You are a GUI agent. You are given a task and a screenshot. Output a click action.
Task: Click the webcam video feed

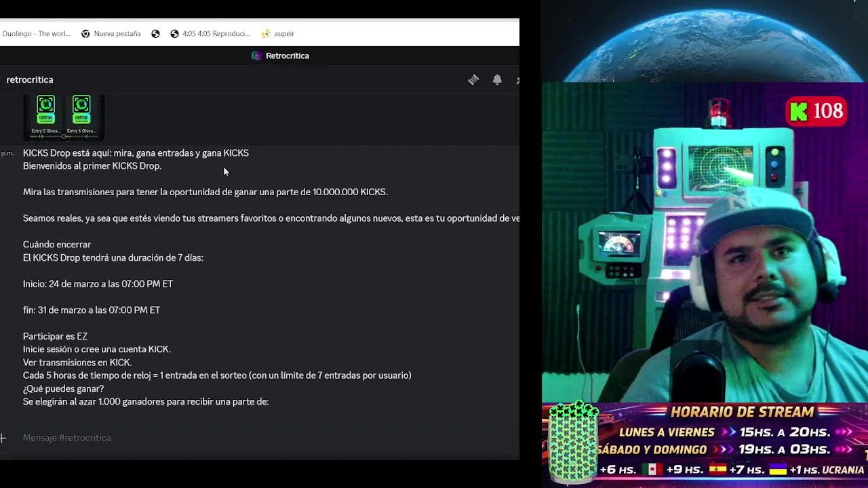coord(705,243)
